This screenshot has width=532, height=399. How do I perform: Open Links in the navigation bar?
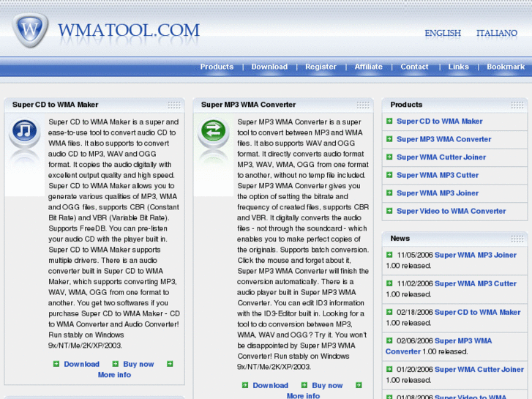pos(458,67)
